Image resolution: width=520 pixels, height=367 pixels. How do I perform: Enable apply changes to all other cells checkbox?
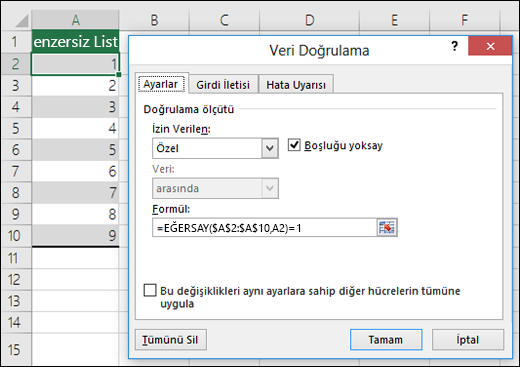pos(150,290)
